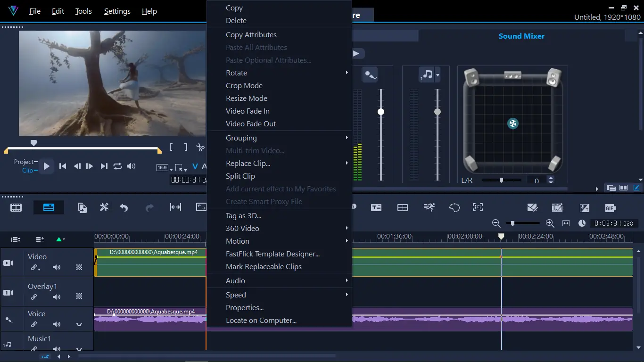Image resolution: width=644 pixels, height=362 pixels.
Task: Switch to Storyboard View icon
Action: 16,207
